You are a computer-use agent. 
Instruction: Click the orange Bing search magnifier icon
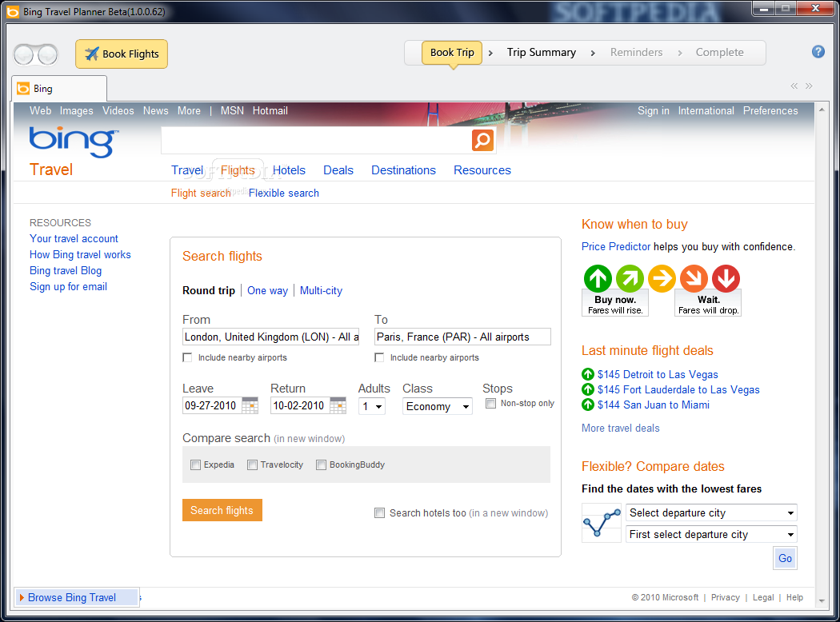[482, 140]
